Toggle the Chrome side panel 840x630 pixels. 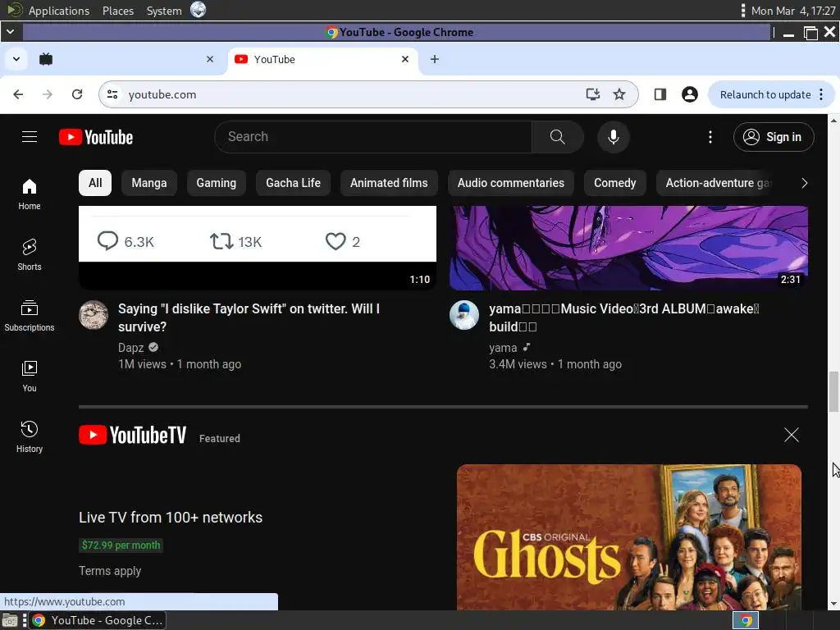(660, 94)
